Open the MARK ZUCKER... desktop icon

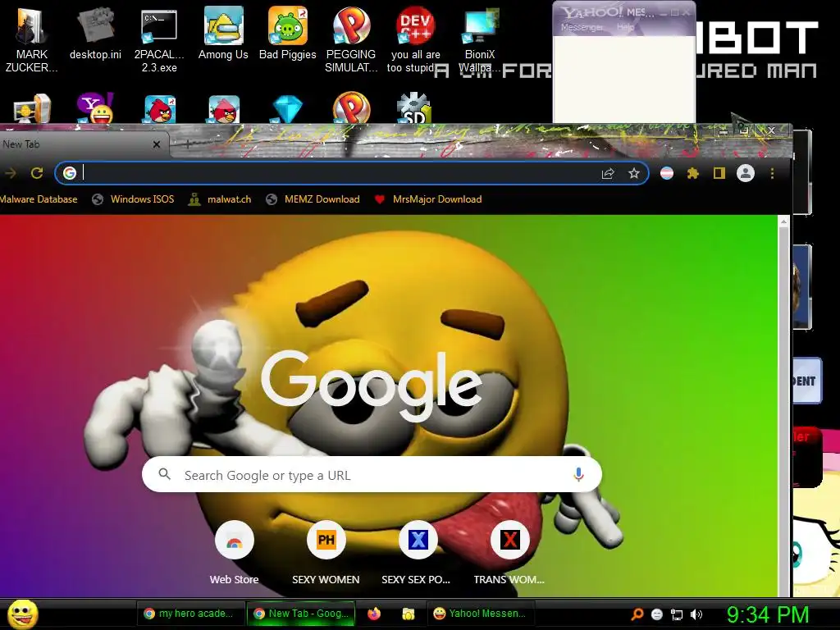(x=31, y=38)
